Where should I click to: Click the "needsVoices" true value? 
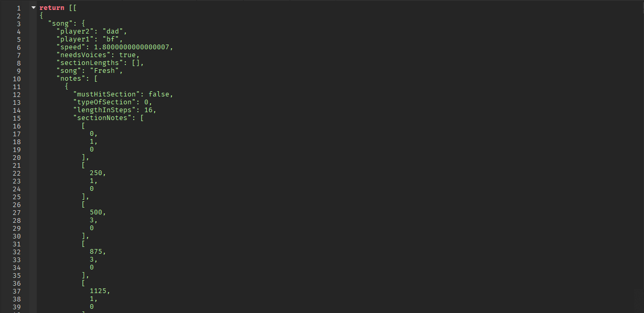click(127, 55)
